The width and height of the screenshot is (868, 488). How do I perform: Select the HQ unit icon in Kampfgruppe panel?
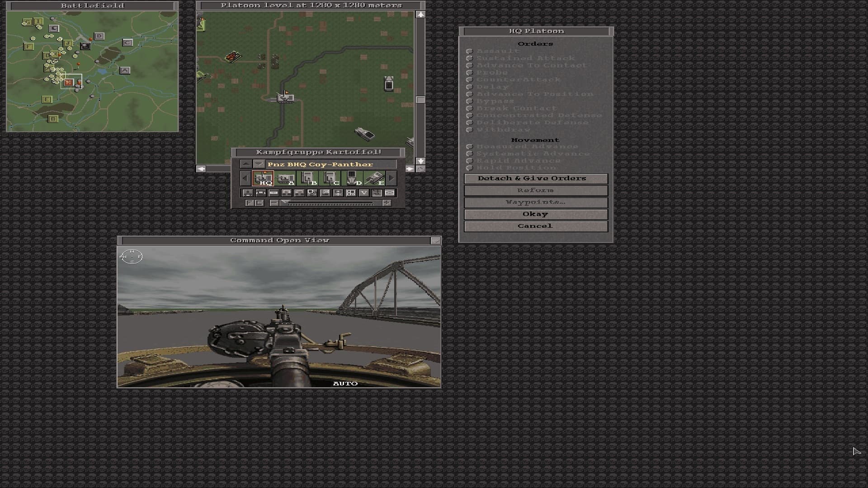pos(263,178)
